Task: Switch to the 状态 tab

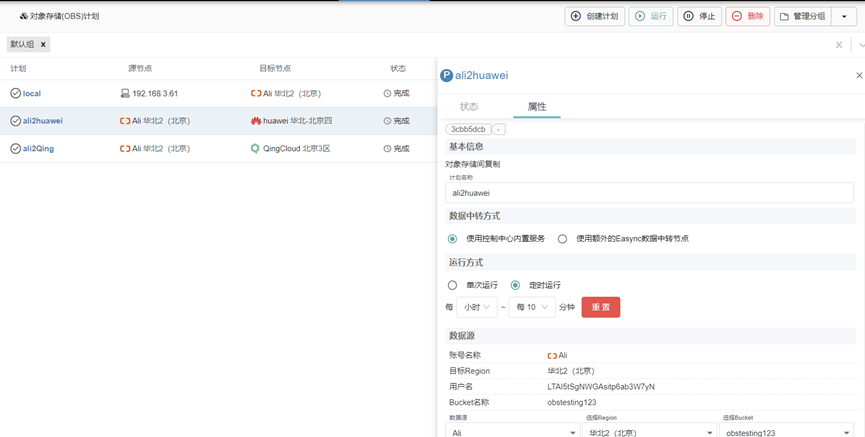Action: (468, 106)
